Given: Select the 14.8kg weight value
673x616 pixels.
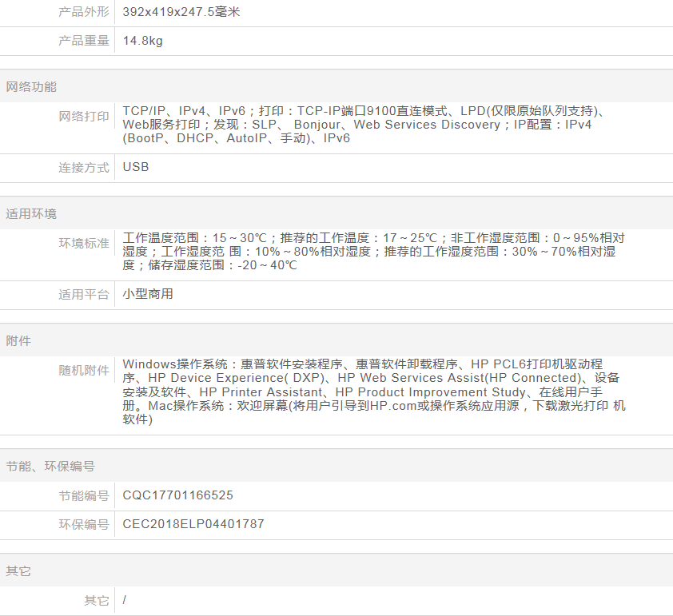Looking at the screenshot, I should pos(142,41).
